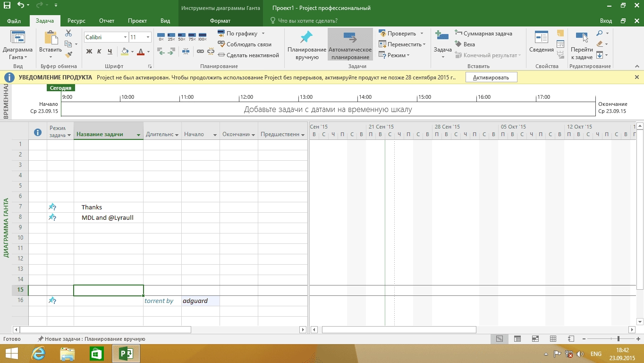This screenshot has width=644, height=363.
Task: Open the Формат tab
Action: click(x=220, y=21)
